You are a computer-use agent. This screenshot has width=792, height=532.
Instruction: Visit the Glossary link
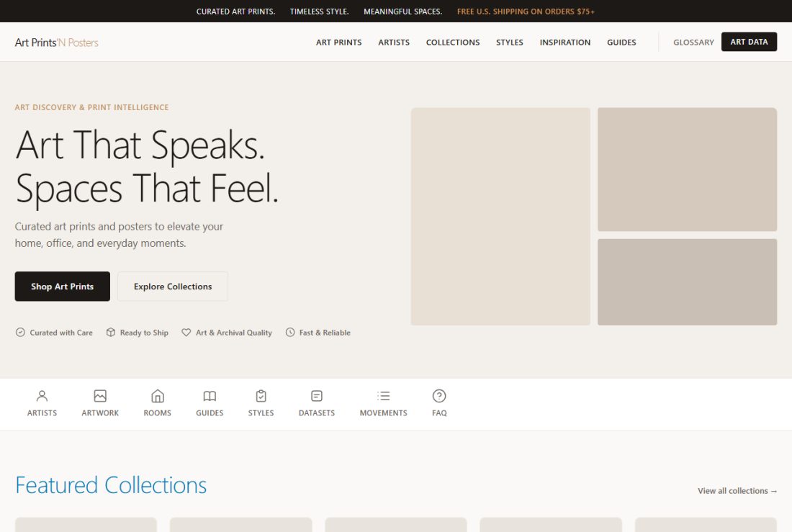coord(693,42)
